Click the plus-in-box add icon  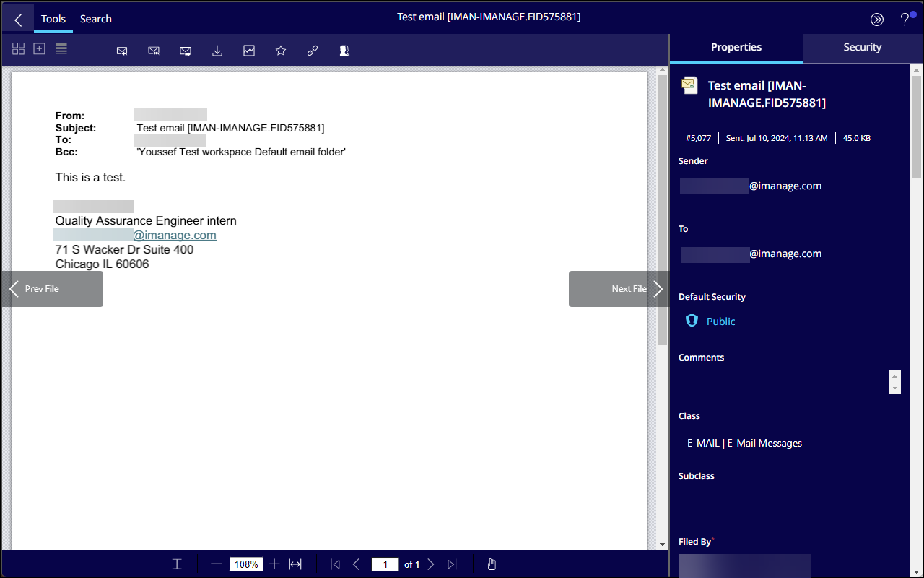pos(40,48)
